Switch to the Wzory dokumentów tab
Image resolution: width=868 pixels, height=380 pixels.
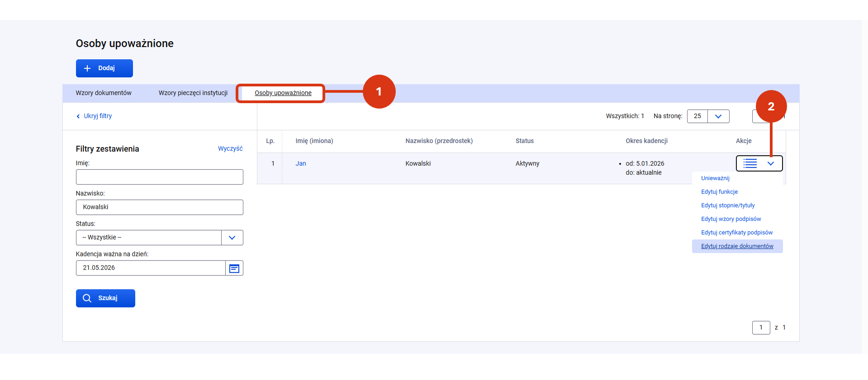pos(104,93)
